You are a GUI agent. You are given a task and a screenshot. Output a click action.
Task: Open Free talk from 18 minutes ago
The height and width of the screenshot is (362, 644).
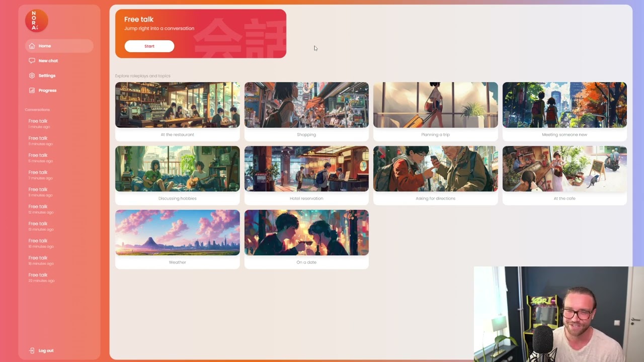point(40,260)
